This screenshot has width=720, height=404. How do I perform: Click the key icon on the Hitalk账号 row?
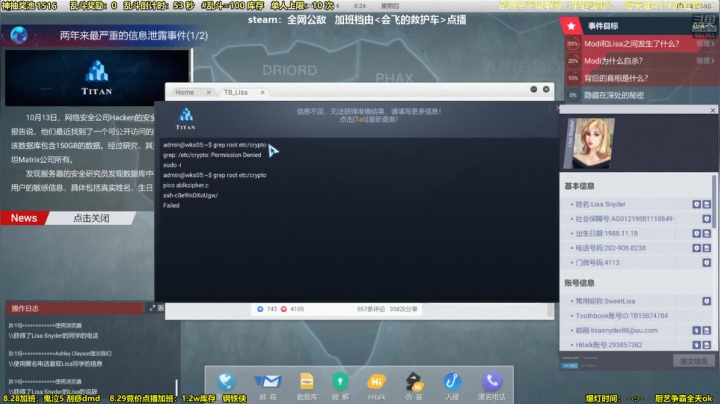coord(697,345)
